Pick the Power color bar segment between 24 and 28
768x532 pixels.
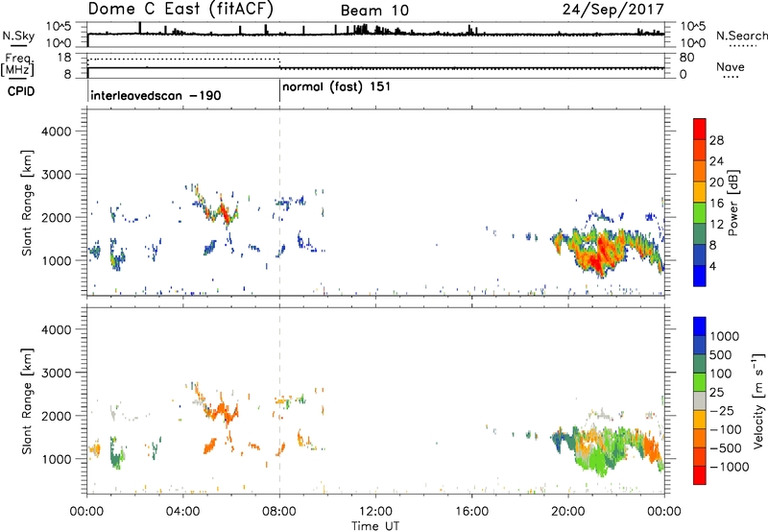point(700,150)
